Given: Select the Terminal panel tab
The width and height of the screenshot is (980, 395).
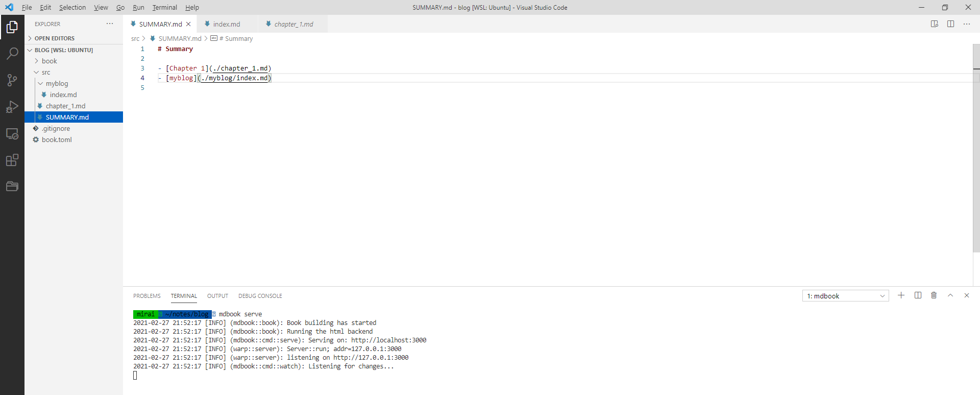Looking at the screenshot, I should coord(184,296).
